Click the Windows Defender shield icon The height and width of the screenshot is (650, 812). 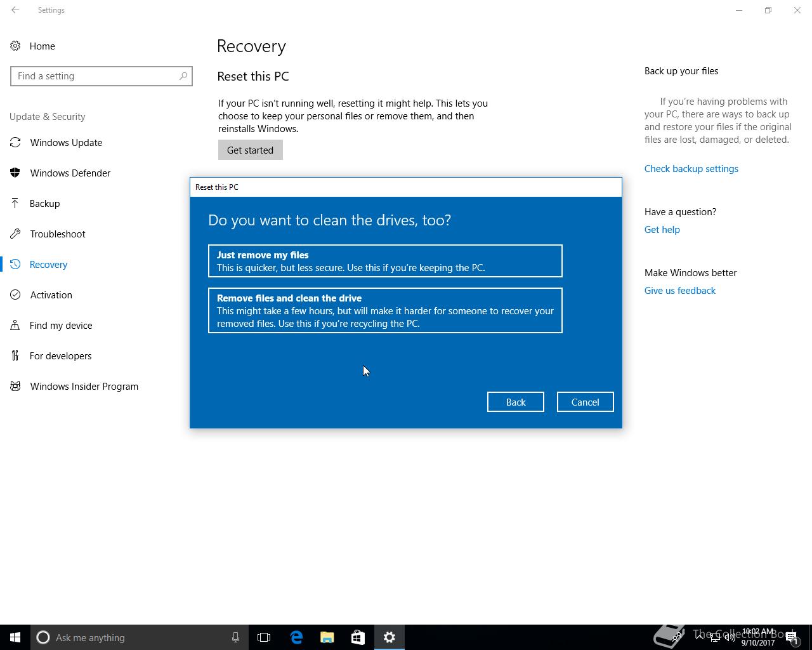[x=15, y=173]
